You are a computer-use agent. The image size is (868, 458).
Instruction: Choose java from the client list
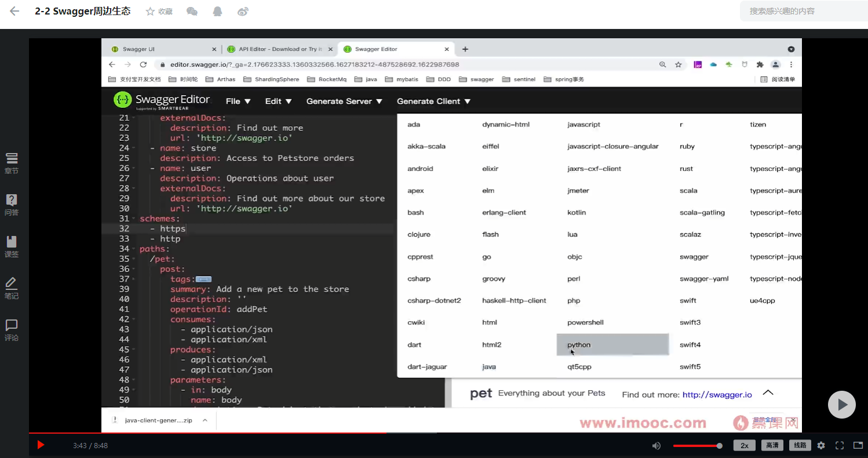tap(489, 367)
